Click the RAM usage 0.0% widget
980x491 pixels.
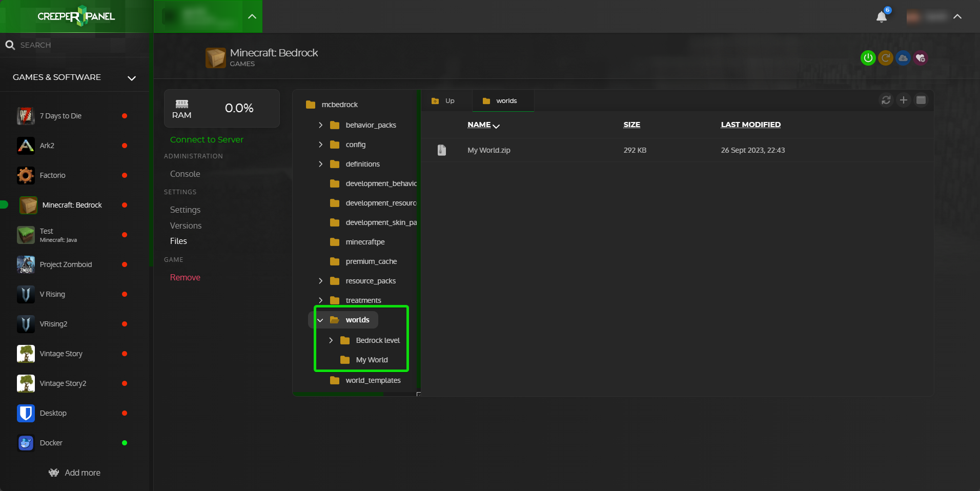[x=222, y=108]
